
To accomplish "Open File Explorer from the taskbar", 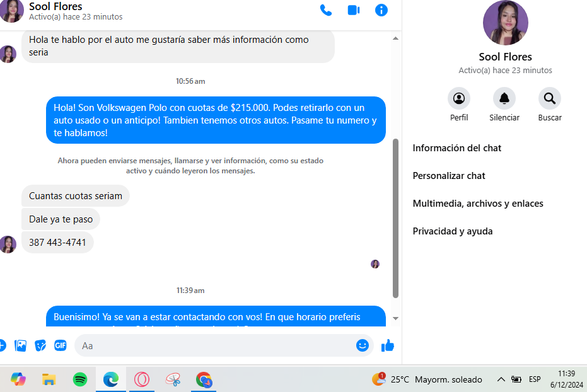I will click(49, 379).
